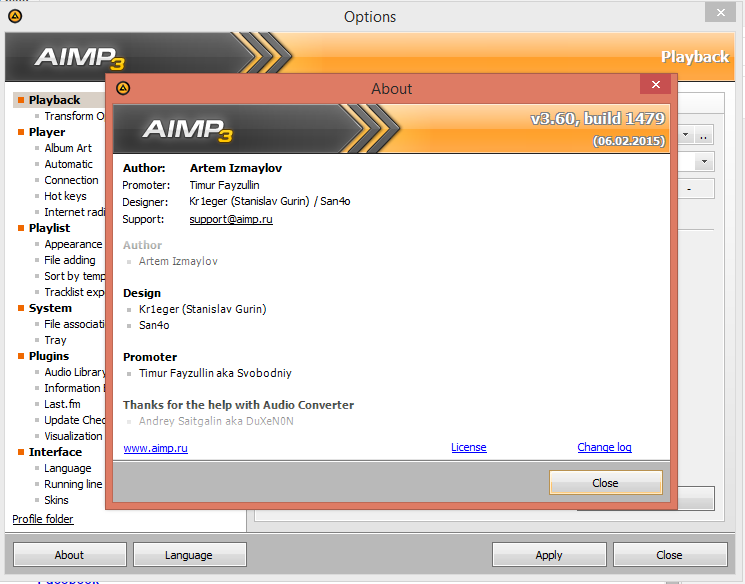The height and width of the screenshot is (584, 745).
Task: Select the Player category in Options tree
Action: pyautogui.click(x=47, y=132)
